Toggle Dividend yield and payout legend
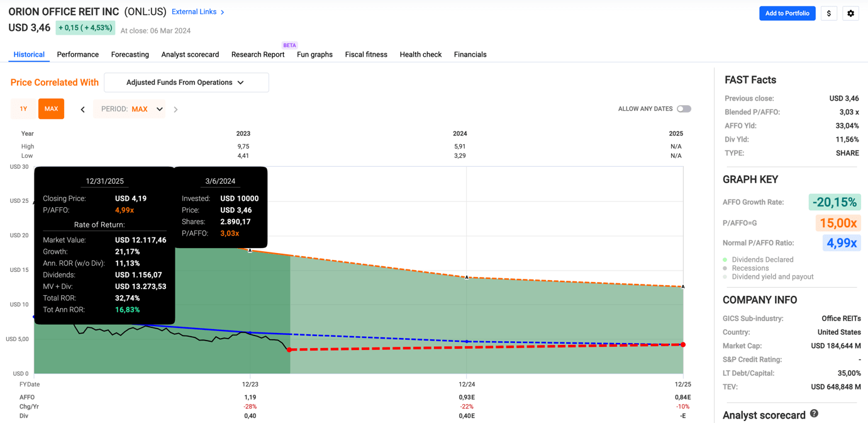 [x=725, y=277]
